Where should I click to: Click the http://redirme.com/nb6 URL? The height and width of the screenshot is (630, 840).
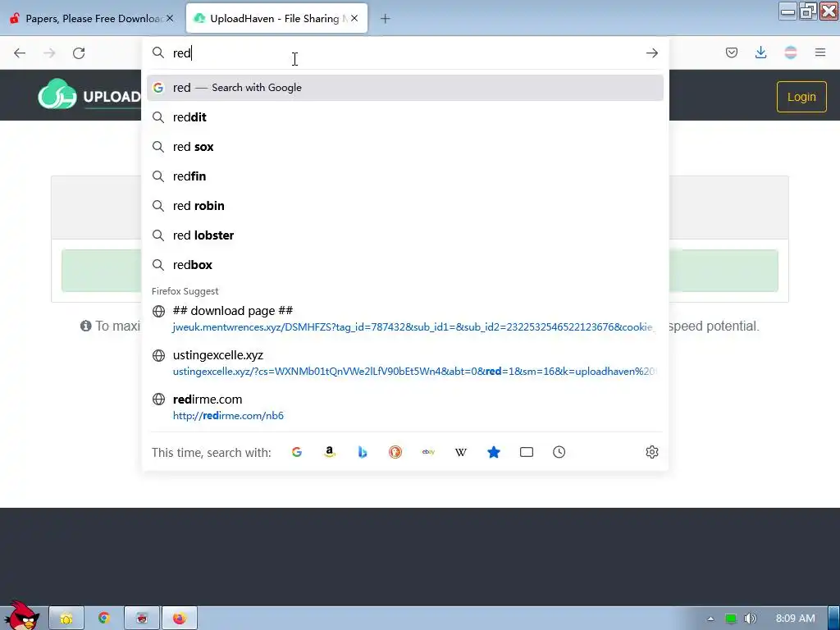pos(228,416)
